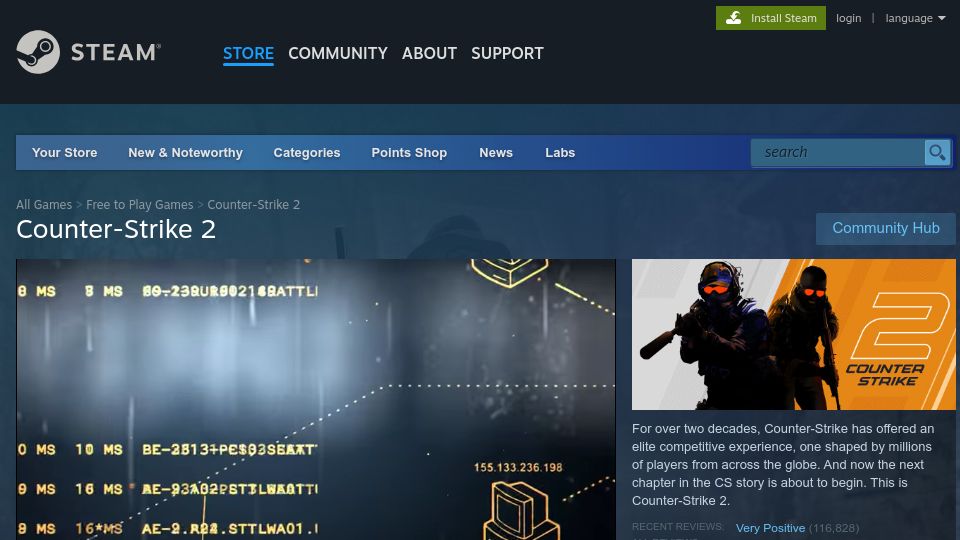
Task: Open the Points Shop tab
Action: point(409,152)
